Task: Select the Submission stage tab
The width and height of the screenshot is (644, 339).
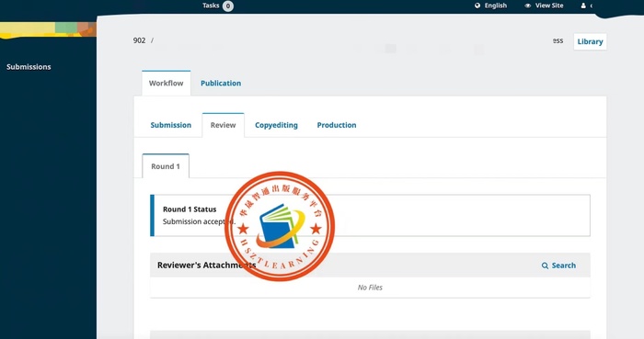Action: click(x=171, y=125)
